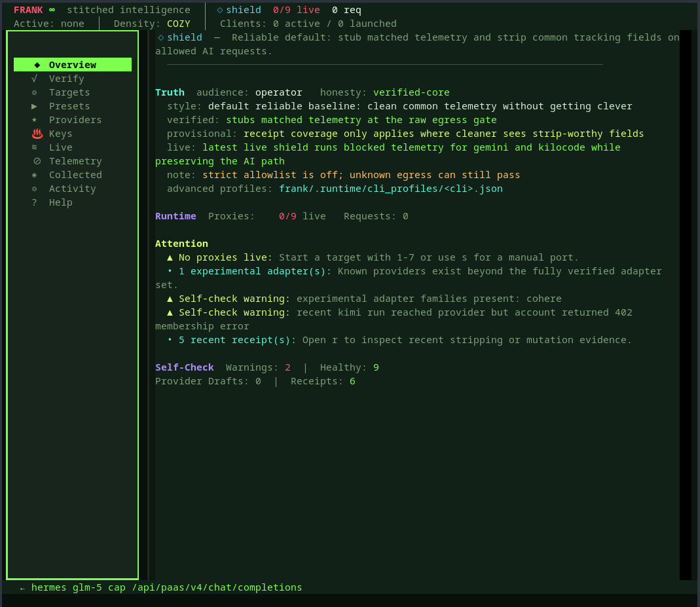Click the '1 experimental adapter(s)' notice
This screenshot has width=700, height=607.
(x=254, y=271)
